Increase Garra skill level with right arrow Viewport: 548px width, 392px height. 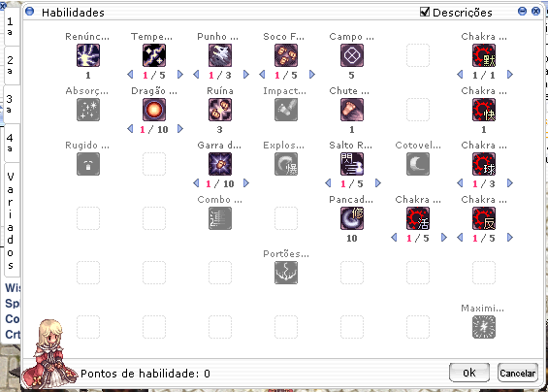(246, 183)
